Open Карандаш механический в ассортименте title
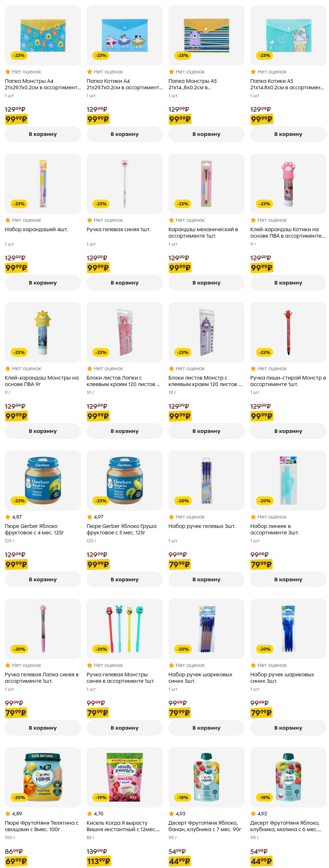Screen dimensions: 329x868 203,233
